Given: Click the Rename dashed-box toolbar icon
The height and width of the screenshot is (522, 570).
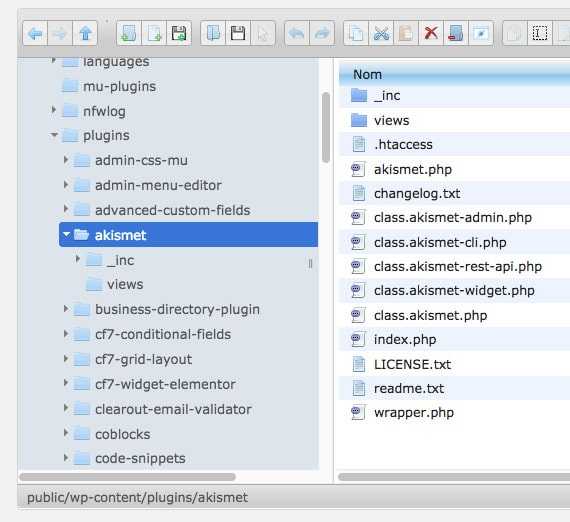Looking at the screenshot, I should [x=540, y=33].
